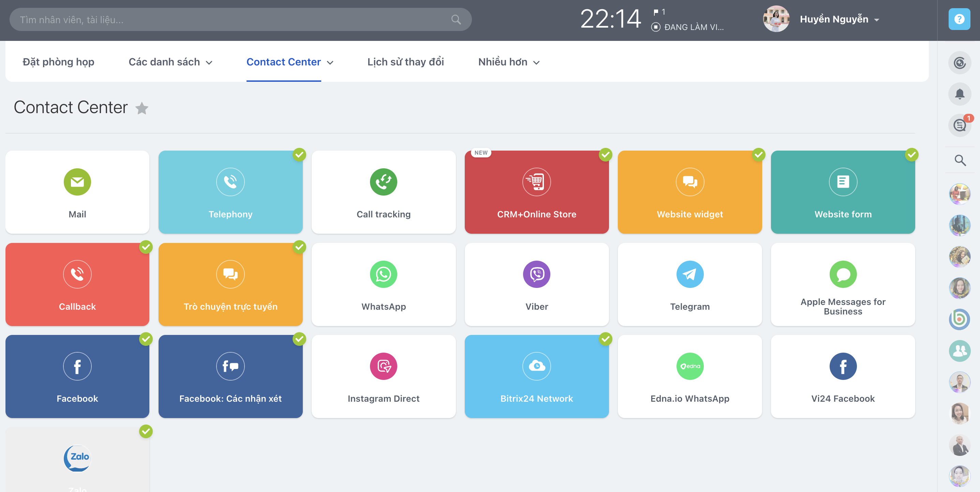Click the search magnifier in top bar
The height and width of the screenshot is (492, 980).
[456, 19]
